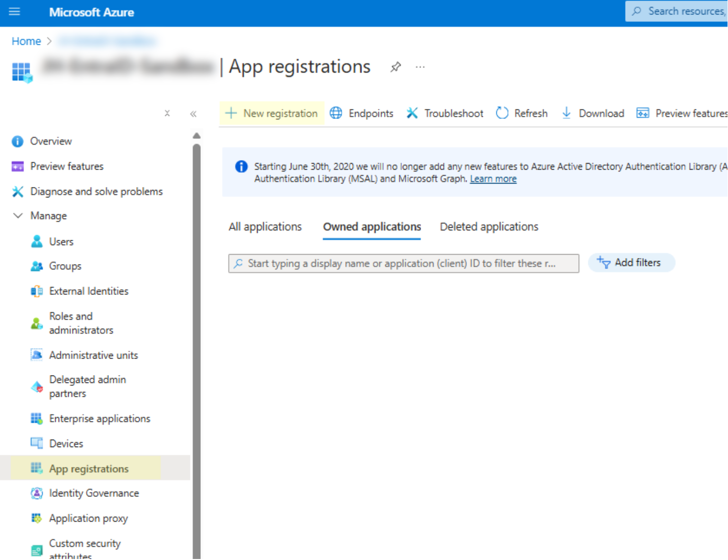
Task: Click the Endpoints globe icon
Action: 336,113
